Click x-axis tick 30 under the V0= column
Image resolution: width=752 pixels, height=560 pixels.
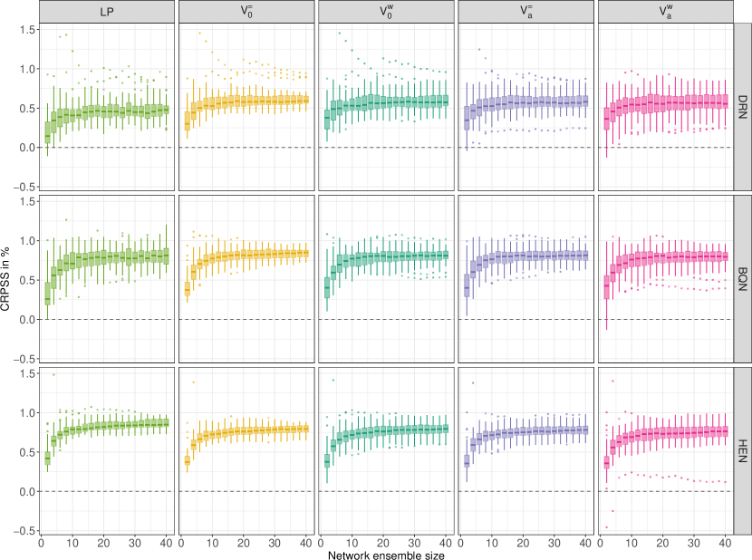coord(275,543)
